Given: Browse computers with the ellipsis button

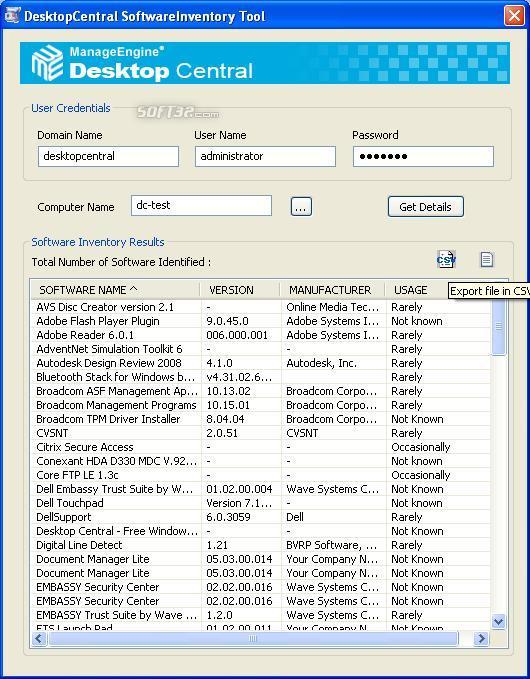Looking at the screenshot, I should click(x=301, y=207).
